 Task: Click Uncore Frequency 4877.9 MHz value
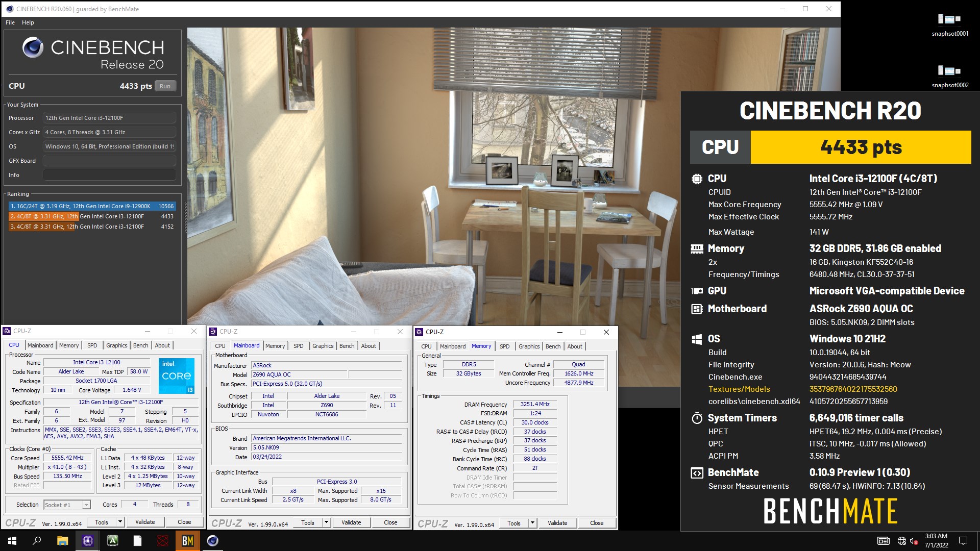coord(579,383)
